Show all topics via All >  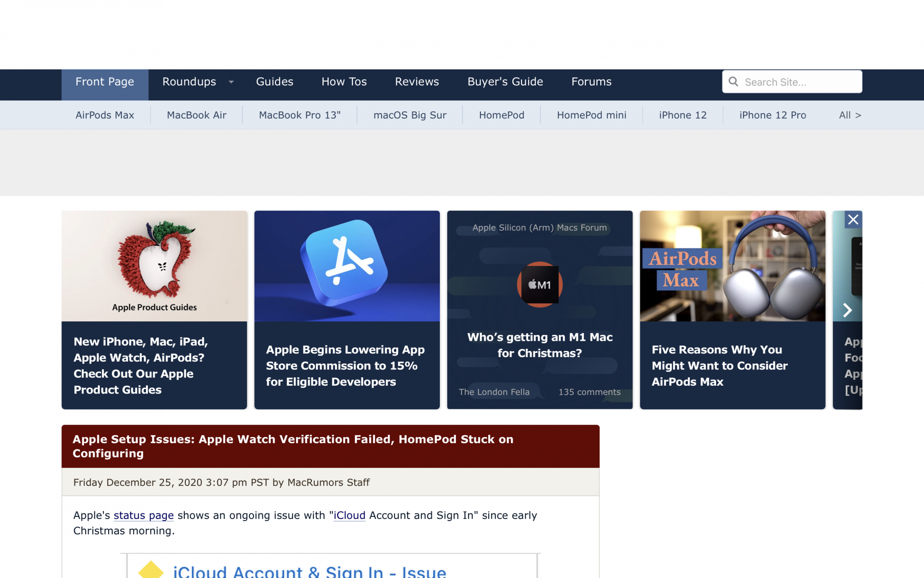point(850,115)
